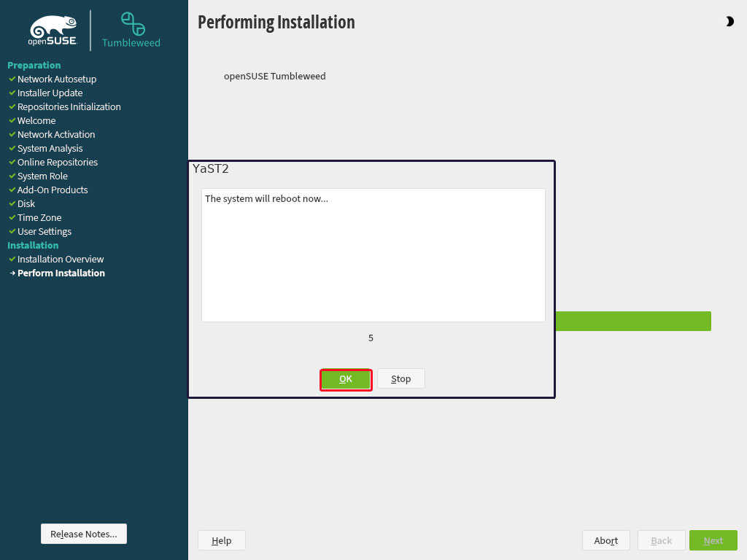Click the 'openSUSE Tumbleweed' label
This screenshot has height=560, width=747.
[x=275, y=76]
